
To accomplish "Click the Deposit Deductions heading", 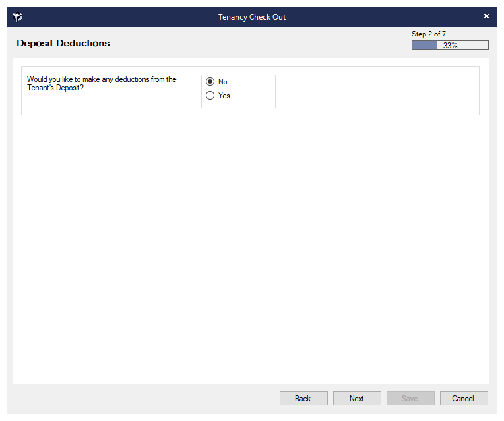I will pyautogui.click(x=63, y=44).
